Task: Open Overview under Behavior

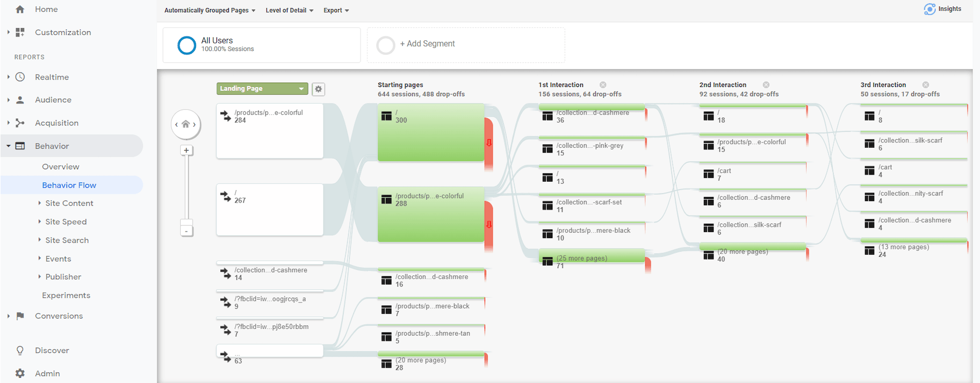Action: [61, 167]
